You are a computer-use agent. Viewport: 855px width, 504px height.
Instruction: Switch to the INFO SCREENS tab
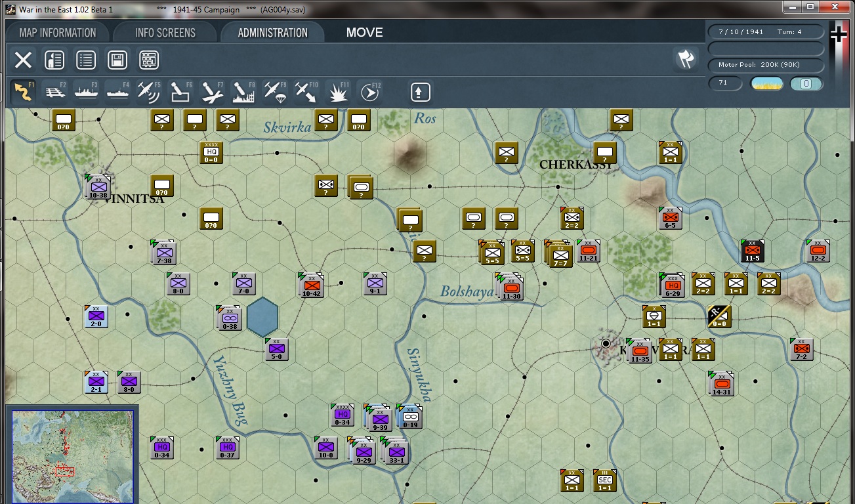point(165,33)
